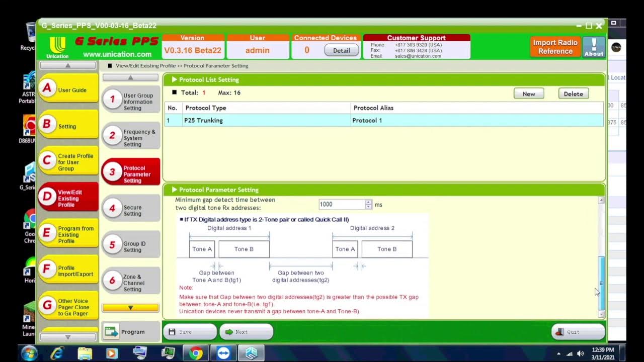Screen dimensions: 644x362
Task: Click the Save button
Action: 190,332
